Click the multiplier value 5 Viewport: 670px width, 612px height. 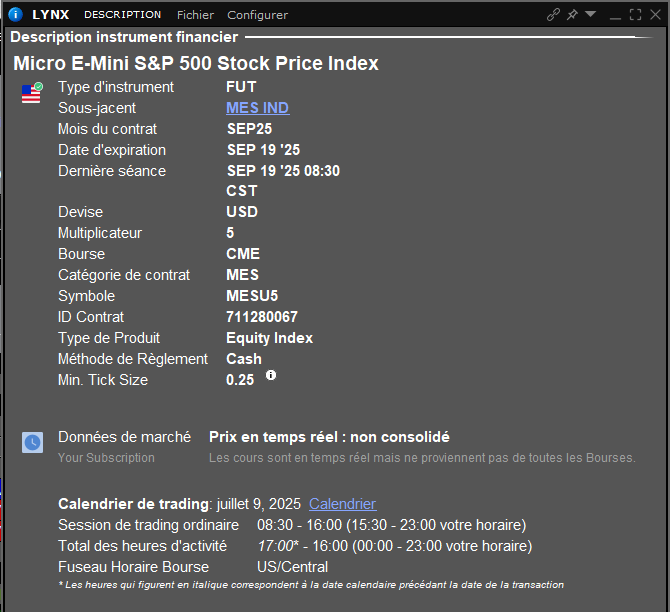tap(230, 233)
